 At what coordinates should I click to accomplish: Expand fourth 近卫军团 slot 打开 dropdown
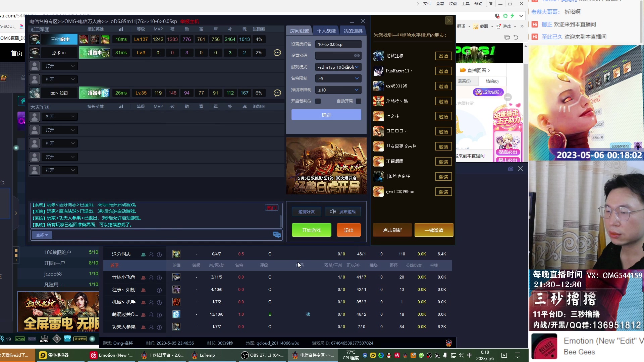pos(60,79)
